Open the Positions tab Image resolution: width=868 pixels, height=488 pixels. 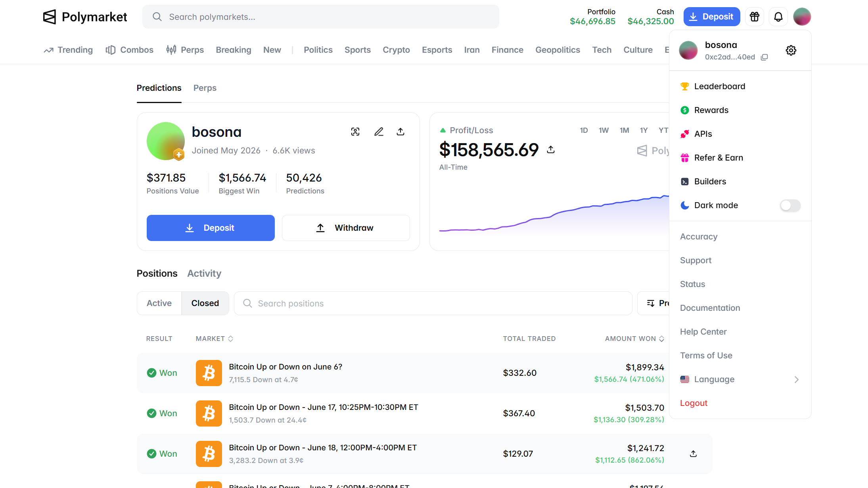[x=157, y=274]
